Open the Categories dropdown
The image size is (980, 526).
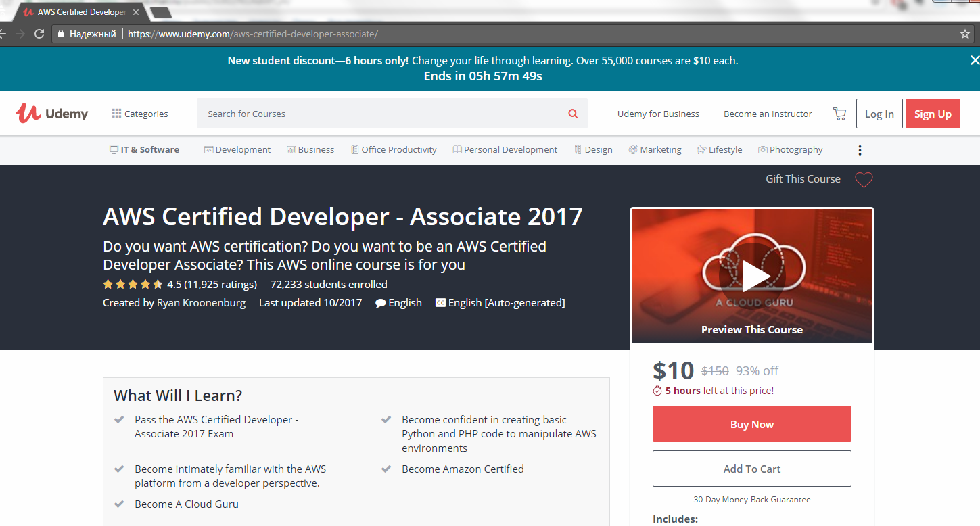140,114
